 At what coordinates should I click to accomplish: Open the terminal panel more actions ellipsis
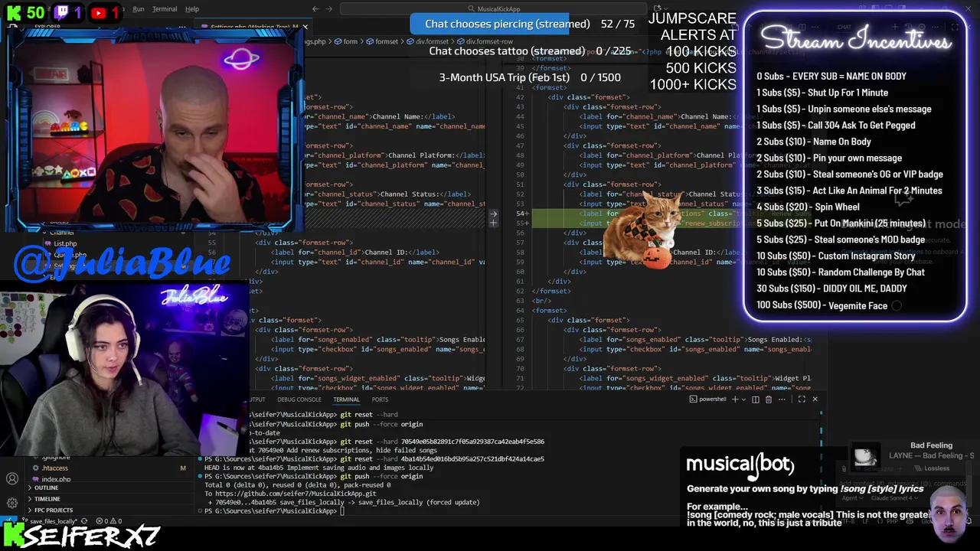782,399
